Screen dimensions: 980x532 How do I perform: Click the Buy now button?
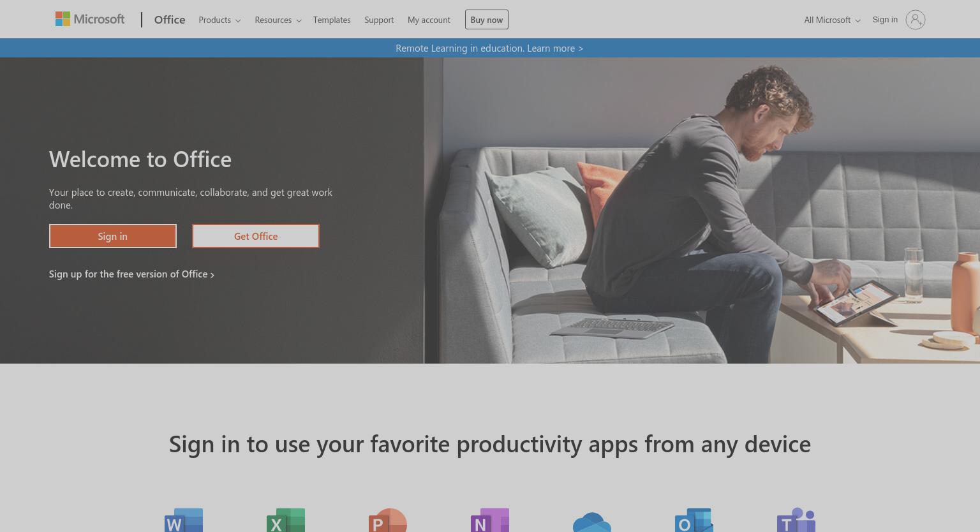(x=487, y=20)
